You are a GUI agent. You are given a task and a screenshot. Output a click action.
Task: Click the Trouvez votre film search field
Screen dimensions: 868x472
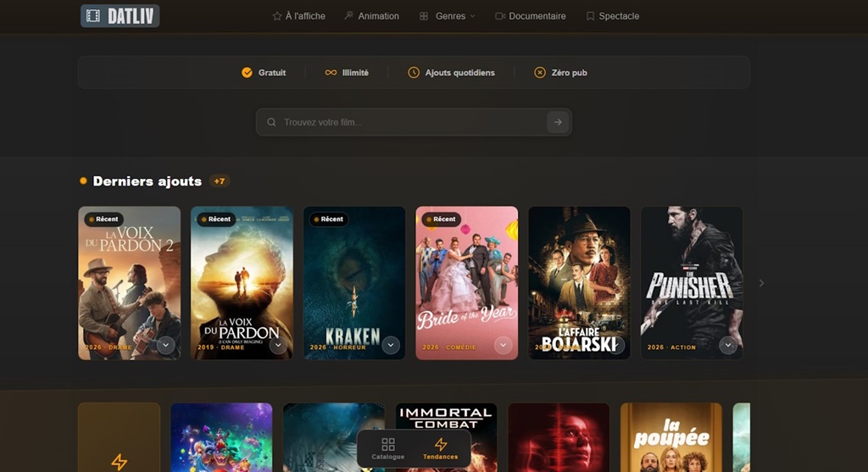[414, 122]
